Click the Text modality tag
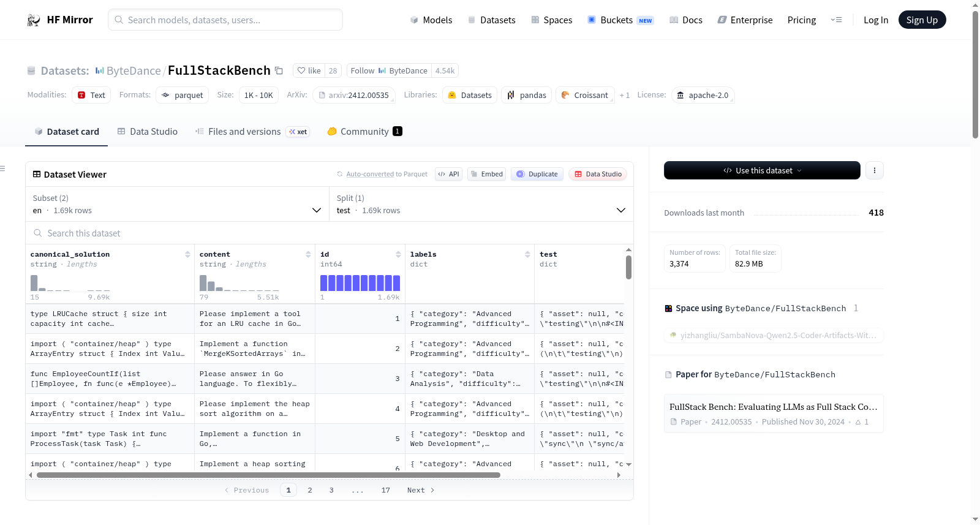The height and width of the screenshot is (525, 980). click(x=91, y=95)
